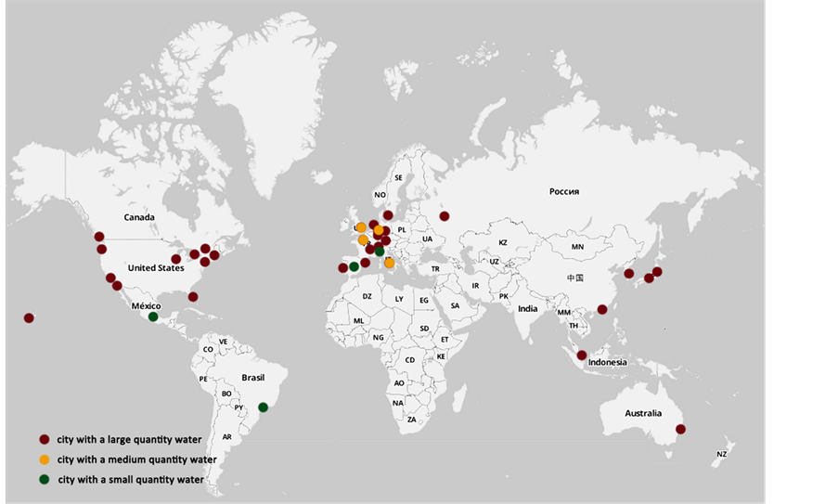Click the dark red city dot in the Pacific Ocean
Screen dimensions: 838x504
click(29, 318)
